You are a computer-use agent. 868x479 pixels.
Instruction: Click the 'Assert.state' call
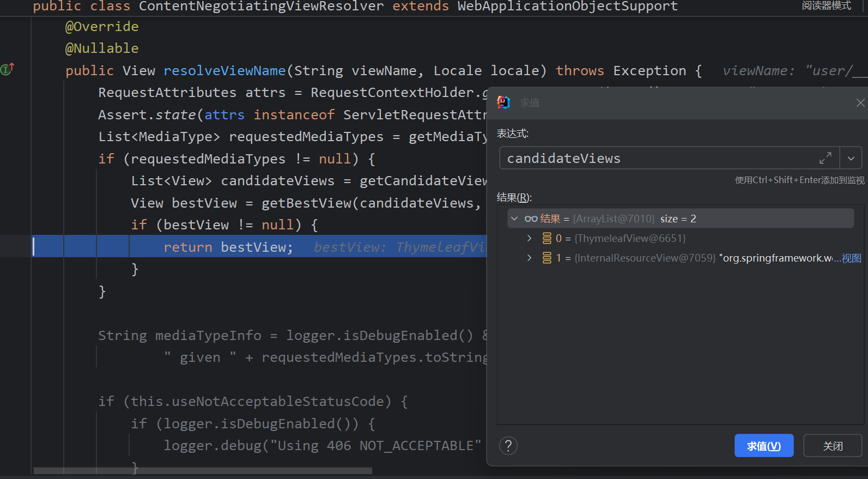click(x=147, y=115)
